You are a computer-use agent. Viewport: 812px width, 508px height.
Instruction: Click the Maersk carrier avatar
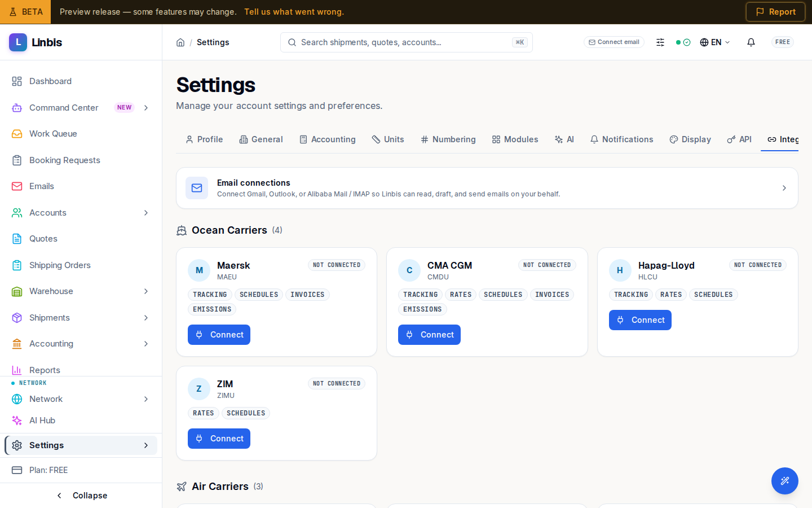tap(199, 270)
